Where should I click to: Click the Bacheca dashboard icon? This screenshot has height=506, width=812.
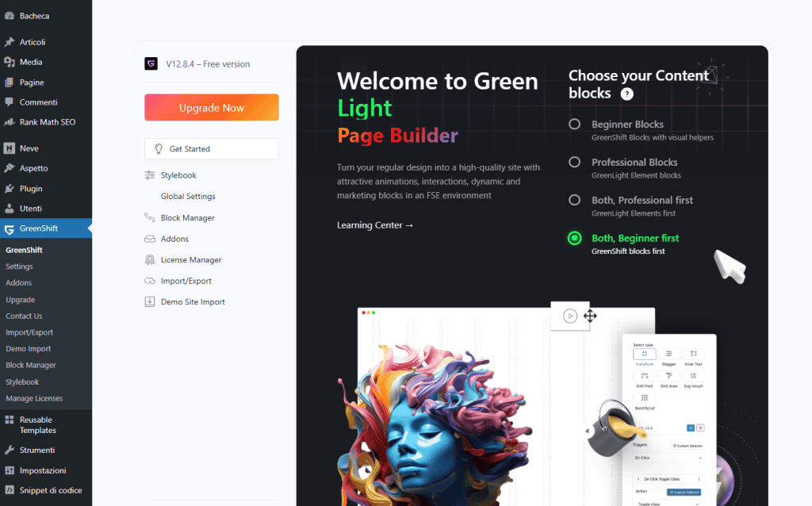click(x=10, y=16)
